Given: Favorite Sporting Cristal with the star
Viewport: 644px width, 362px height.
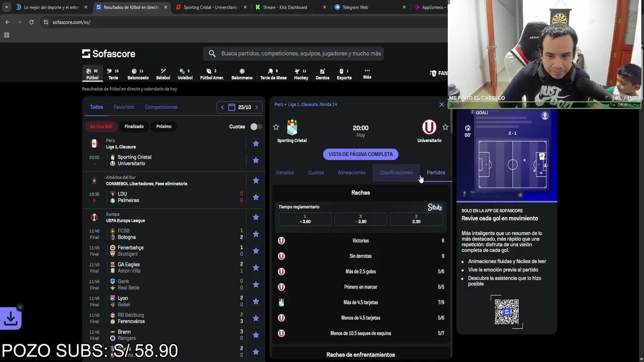Looking at the screenshot, I should pos(276,127).
